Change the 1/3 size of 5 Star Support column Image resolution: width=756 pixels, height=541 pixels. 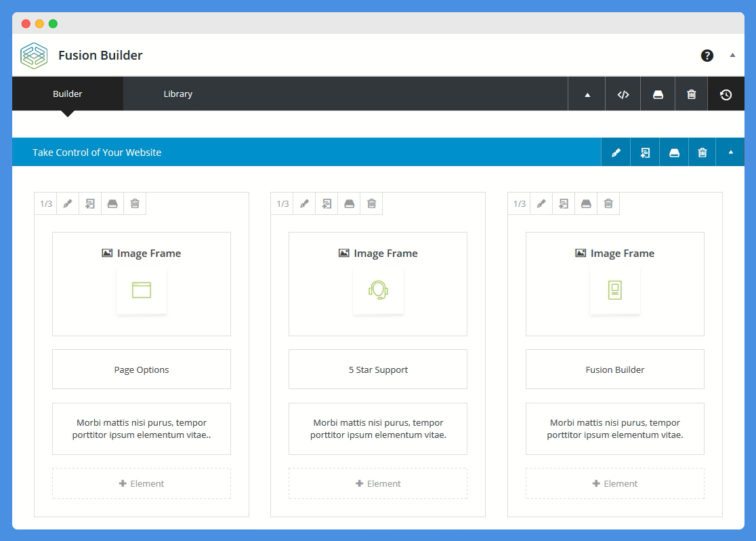[282, 203]
